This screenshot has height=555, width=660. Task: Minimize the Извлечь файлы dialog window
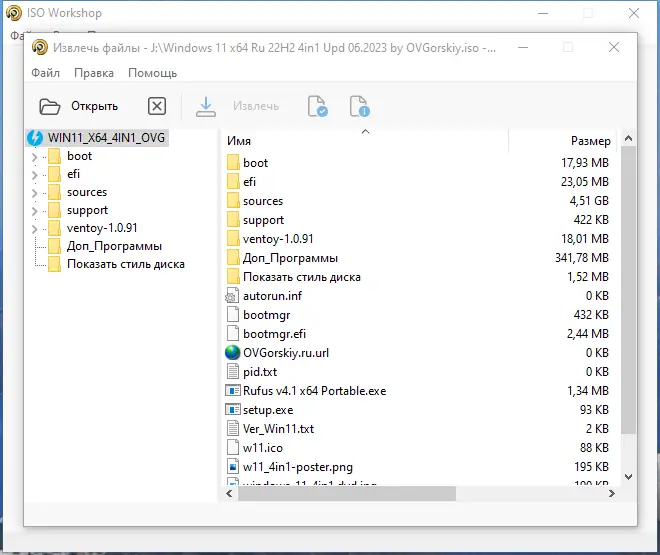tap(523, 47)
